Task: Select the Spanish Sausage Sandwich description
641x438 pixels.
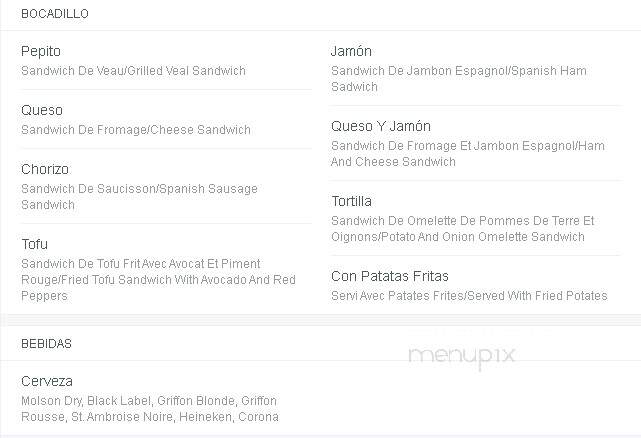Action: [x=139, y=197]
